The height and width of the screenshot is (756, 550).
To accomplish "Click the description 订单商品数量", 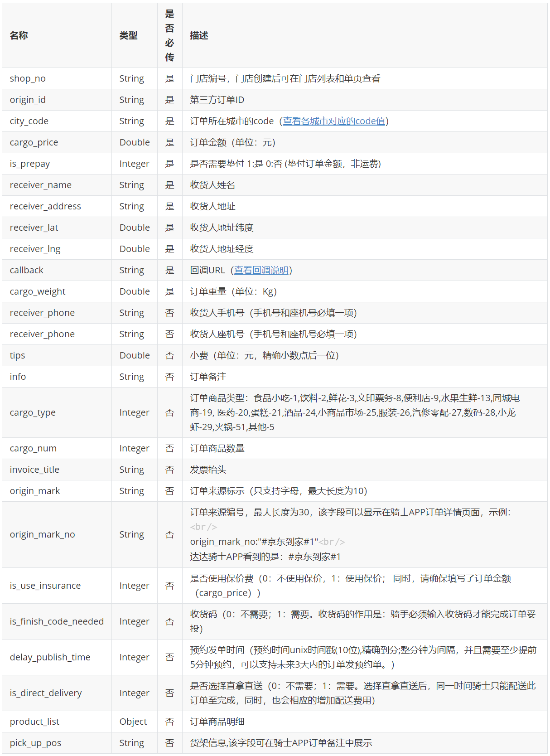I will coord(217,448).
